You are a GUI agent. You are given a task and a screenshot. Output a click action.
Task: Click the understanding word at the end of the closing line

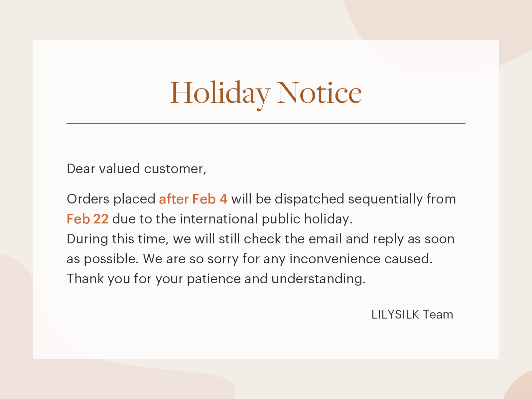(x=319, y=279)
